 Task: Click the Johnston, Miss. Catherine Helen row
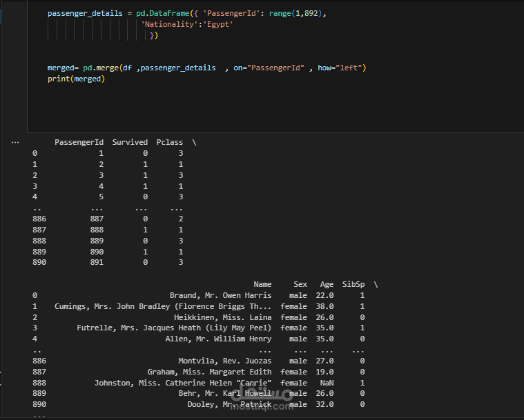pyautogui.click(x=199, y=383)
